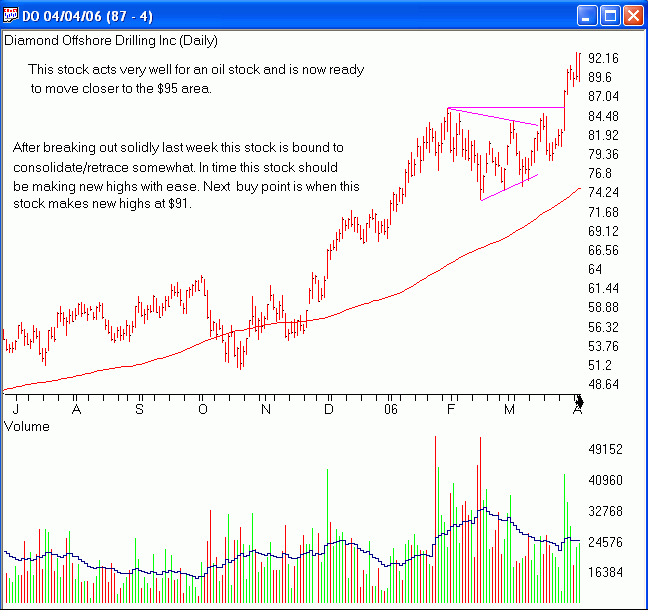648x610 pixels.
Task: Click volume label 16384
Action: click(x=605, y=572)
